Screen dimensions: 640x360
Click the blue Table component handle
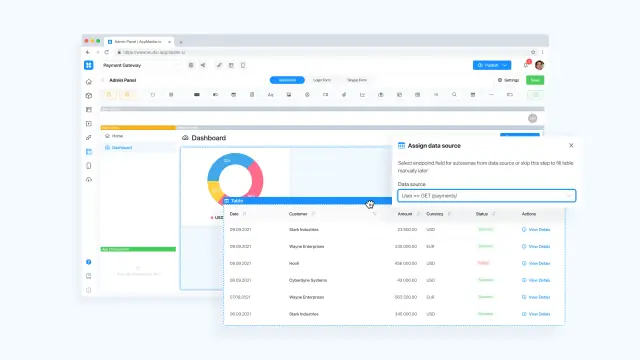pos(308,201)
